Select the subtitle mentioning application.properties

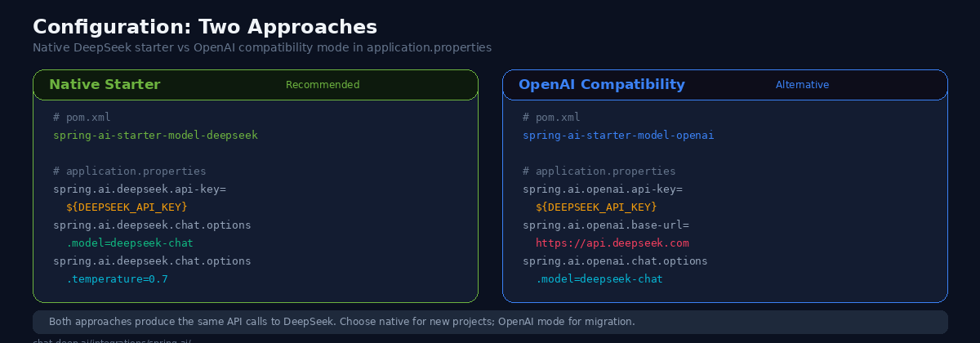point(262,47)
